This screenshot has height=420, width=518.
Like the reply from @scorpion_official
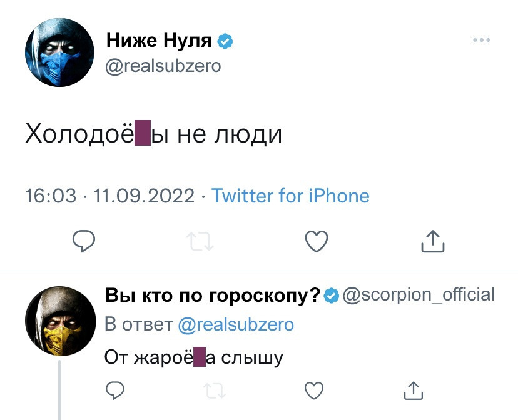click(313, 391)
